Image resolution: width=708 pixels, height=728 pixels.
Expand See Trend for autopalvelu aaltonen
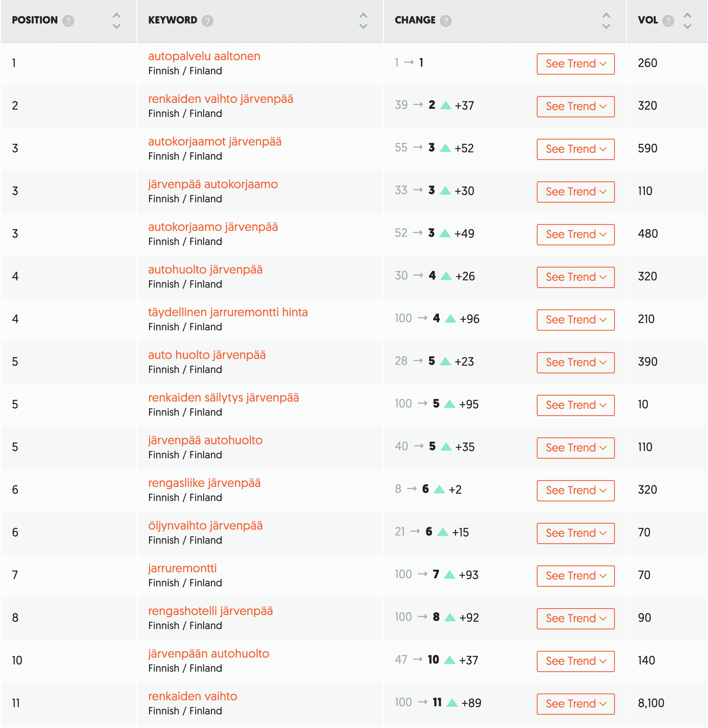coord(575,64)
